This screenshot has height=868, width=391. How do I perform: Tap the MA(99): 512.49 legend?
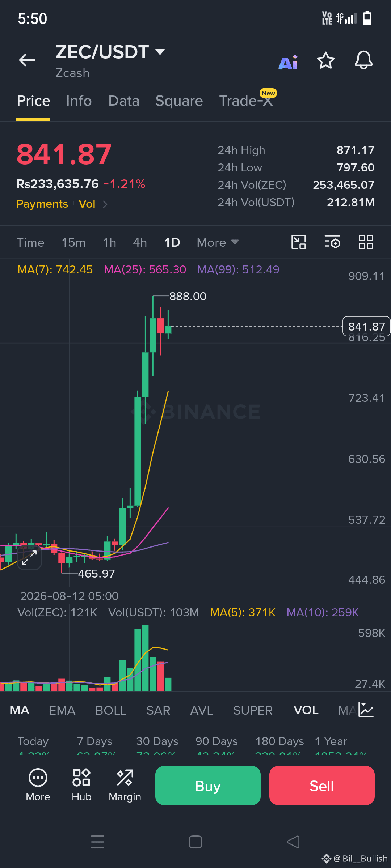click(x=238, y=269)
